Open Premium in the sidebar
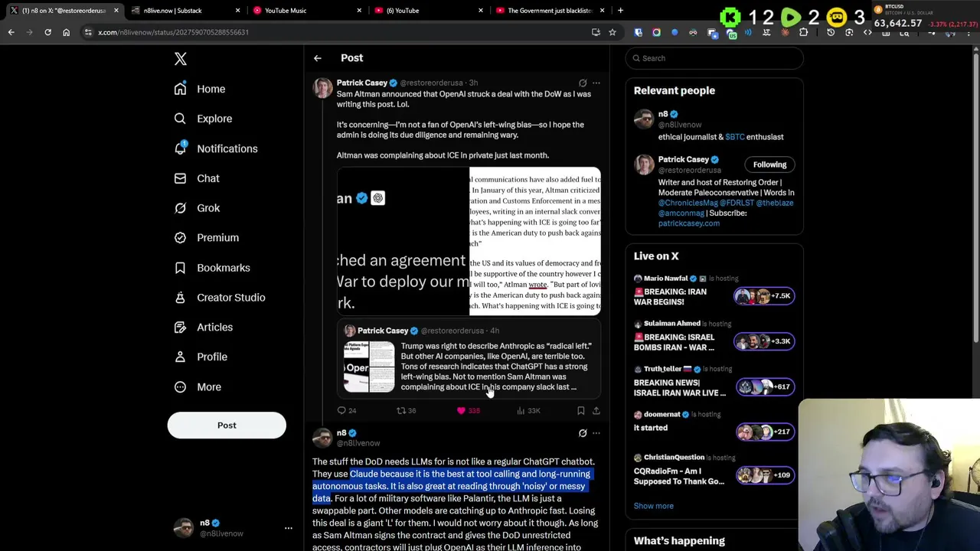This screenshot has width=980, height=551. click(x=206, y=237)
